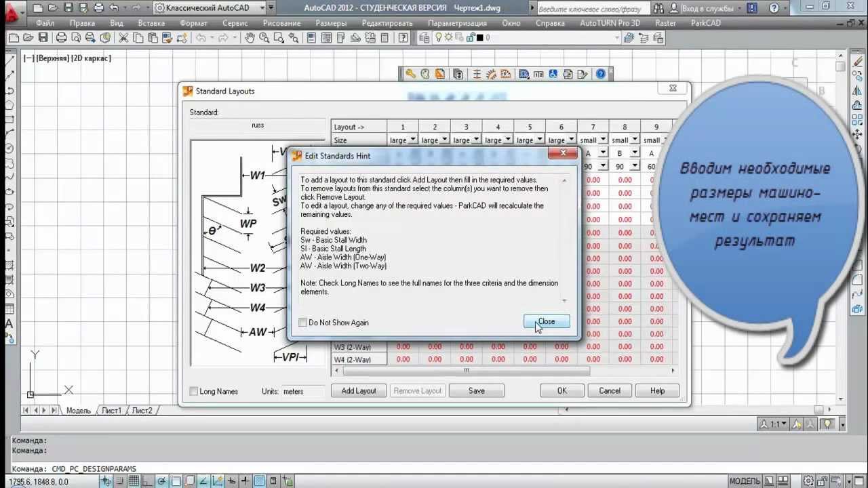The height and width of the screenshot is (488, 868).
Task: Click the ParkCAD wrench toolbar icon
Action: [x=411, y=74]
